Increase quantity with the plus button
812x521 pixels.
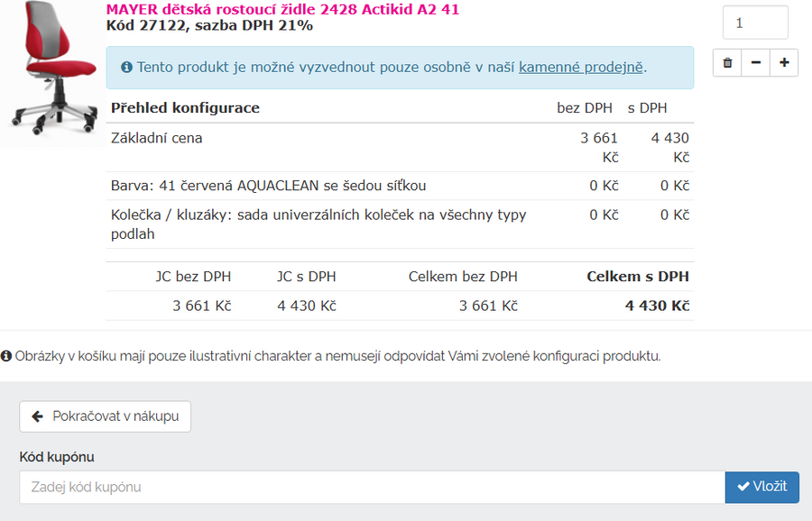pyautogui.click(x=783, y=63)
